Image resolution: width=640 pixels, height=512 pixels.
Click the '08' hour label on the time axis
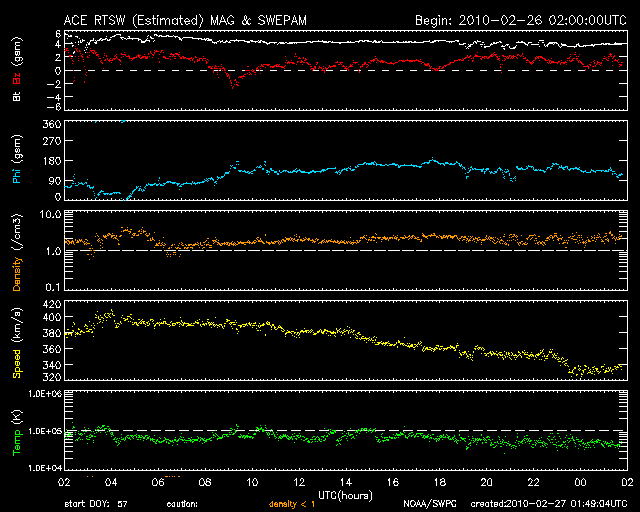click(x=205, y=483)
